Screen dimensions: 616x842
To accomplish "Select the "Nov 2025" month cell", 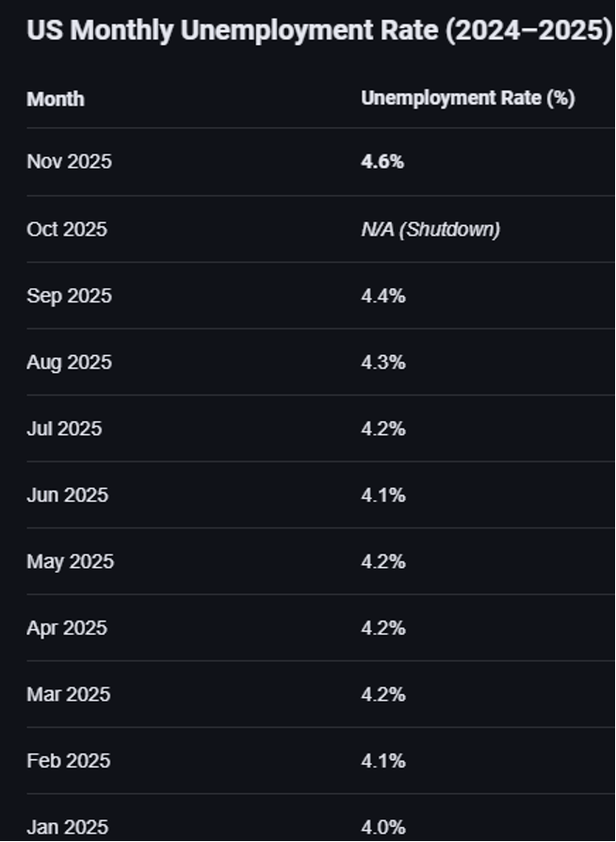I will pyautogui.click(x=69, y=162).
